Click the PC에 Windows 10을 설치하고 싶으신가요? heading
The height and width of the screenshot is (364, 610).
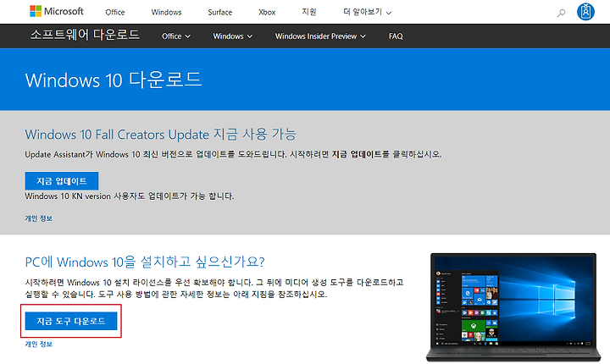(x=145, y=262)
